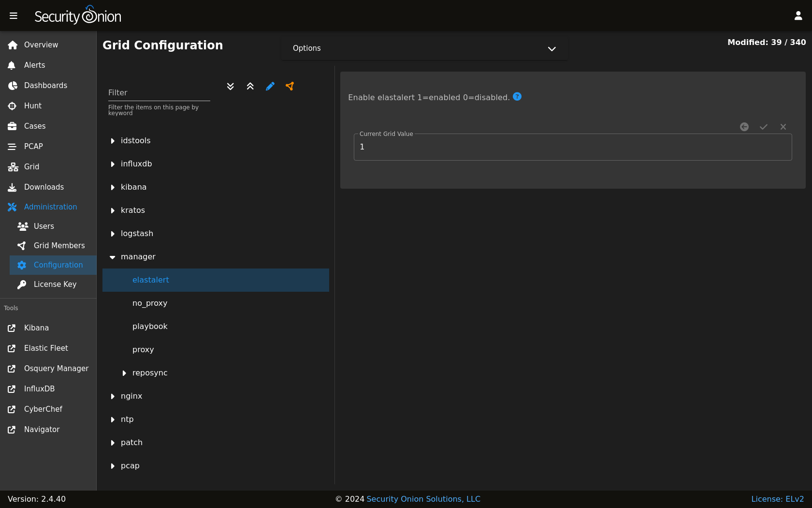Collapse all settings with the double-up arrows
Image resolution: width=812 pixels, height=508 pixels.
[x=250, y=86]
